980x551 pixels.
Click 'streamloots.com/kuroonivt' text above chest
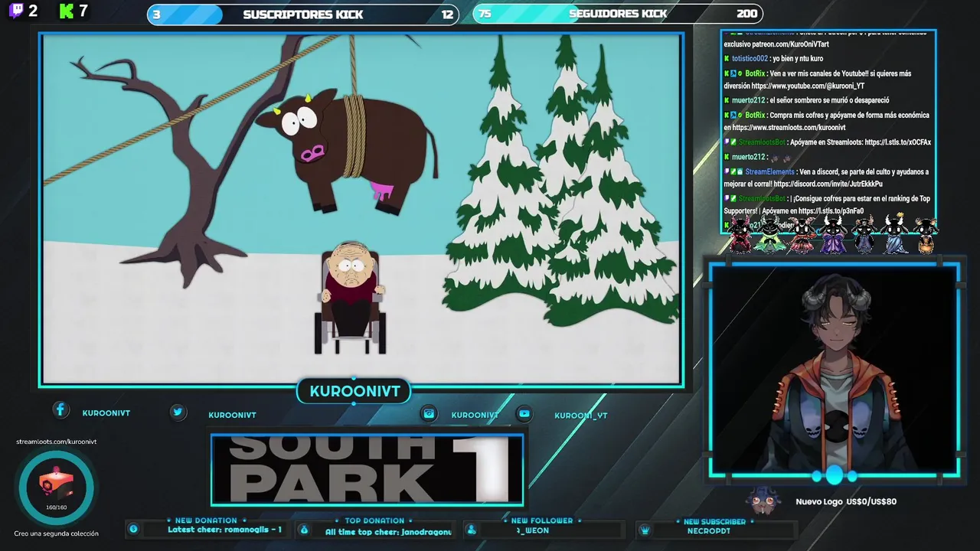click(x=57, y=442)
